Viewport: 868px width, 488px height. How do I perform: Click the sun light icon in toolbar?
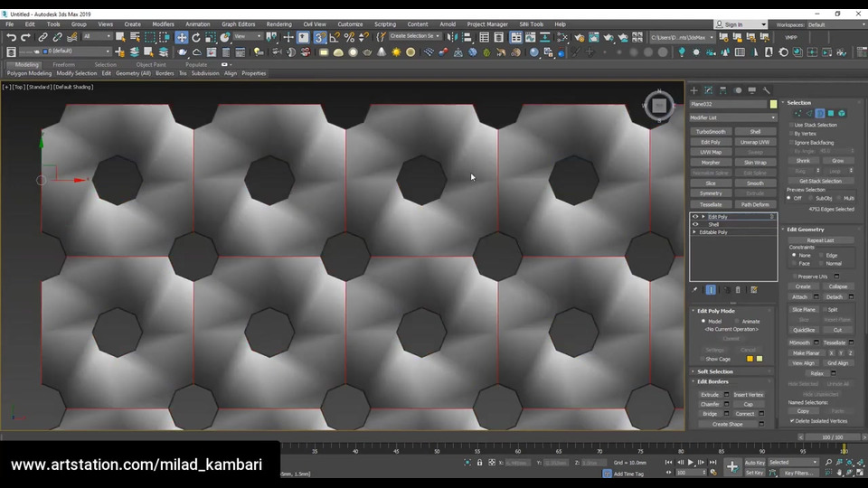coord(396,52)
